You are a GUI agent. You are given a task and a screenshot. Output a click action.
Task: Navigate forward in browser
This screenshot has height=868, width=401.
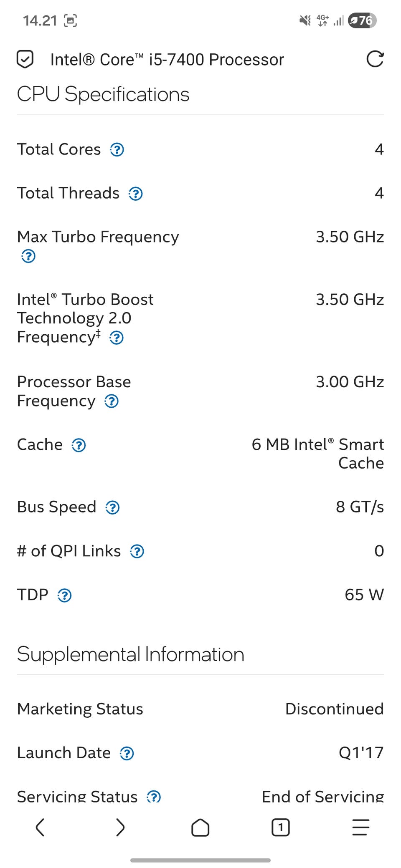120,827
